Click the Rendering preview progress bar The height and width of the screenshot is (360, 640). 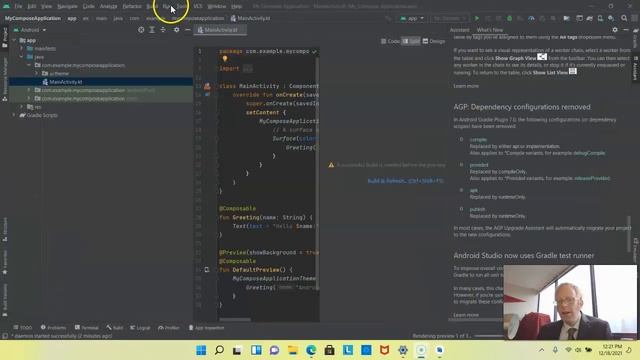[x=489, y=336]
